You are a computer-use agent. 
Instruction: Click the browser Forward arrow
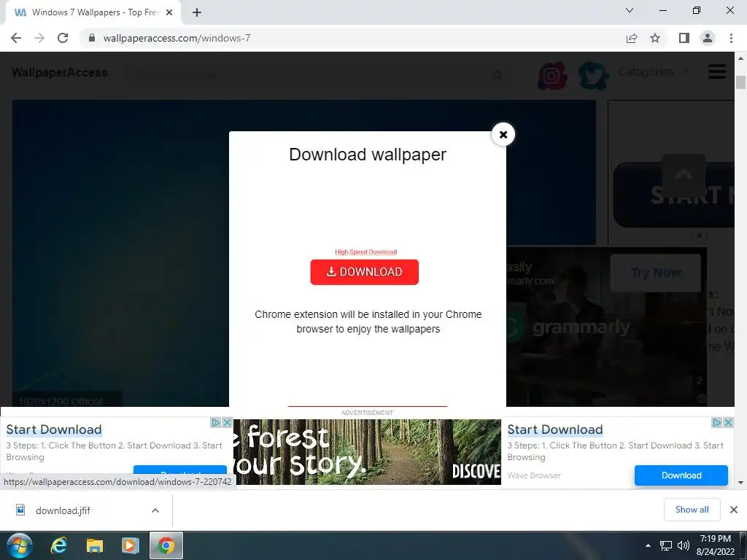(x=39, y=38)
